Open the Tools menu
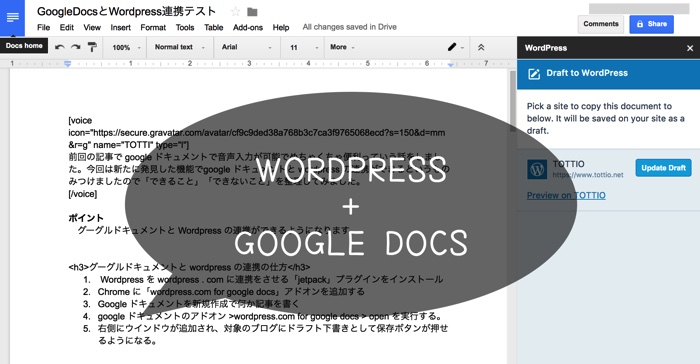The image size is (700, 364). tap(185, 27)
